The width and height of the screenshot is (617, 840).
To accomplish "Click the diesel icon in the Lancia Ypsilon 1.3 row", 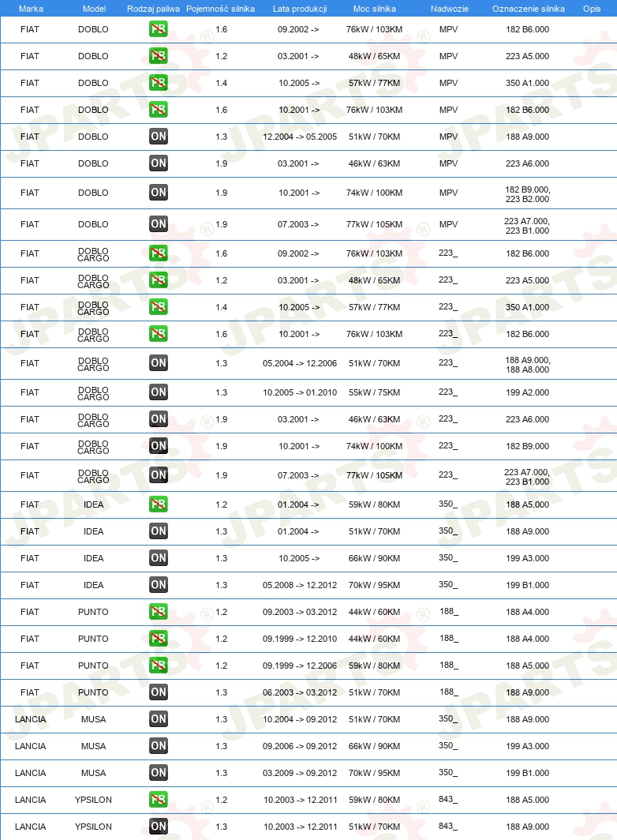I will click(x=158, y=826).
